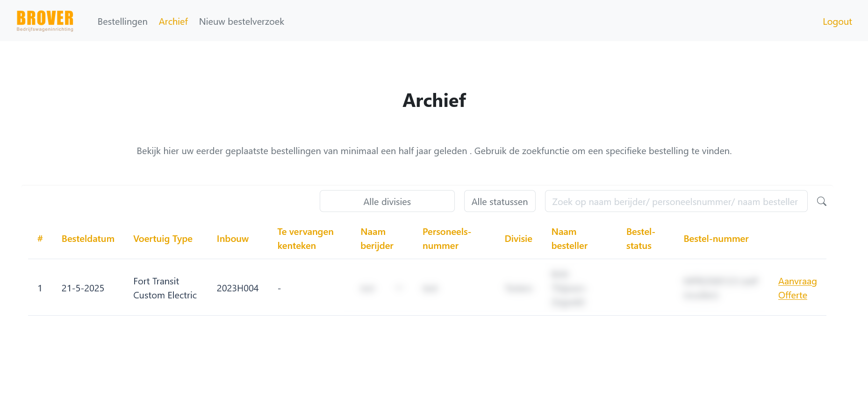The width and height of the screenshot is (868, 410).
Task: Open Nieuw bestelverzoek page
Action: pos(242,21)
